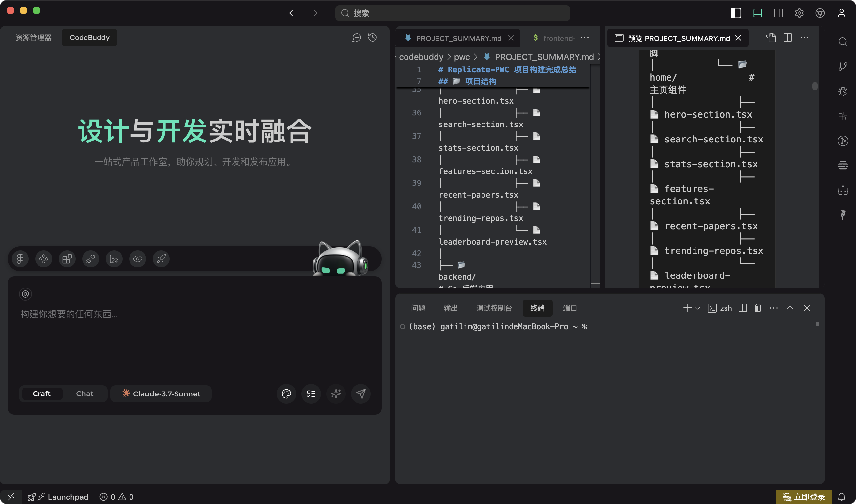Open the color palette design icon in the chat input
Screen dimensions: 856x504
coord(286,393)
